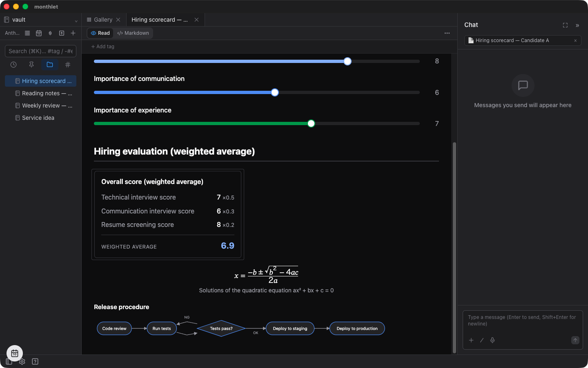
Task: Show pinned notes via the pin icon
Action: [31, 65]
